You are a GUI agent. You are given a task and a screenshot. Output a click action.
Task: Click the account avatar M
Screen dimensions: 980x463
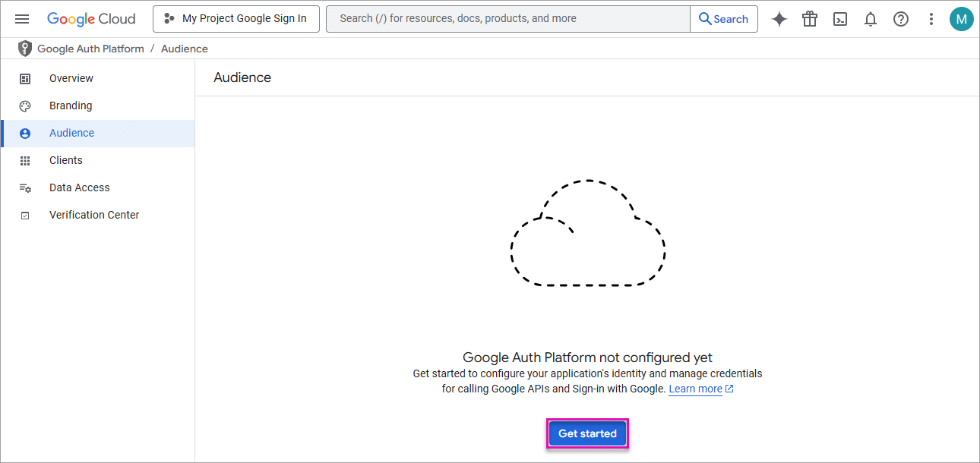961,19
